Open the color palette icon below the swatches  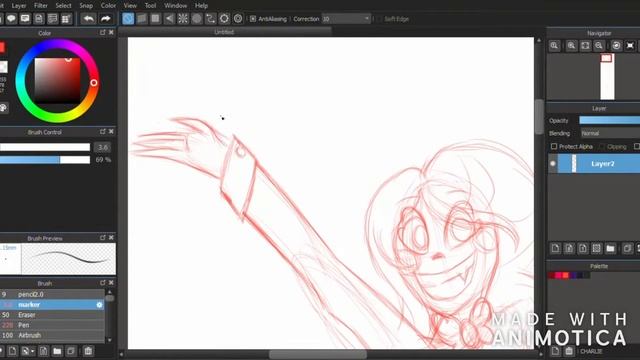click(3, 108)
